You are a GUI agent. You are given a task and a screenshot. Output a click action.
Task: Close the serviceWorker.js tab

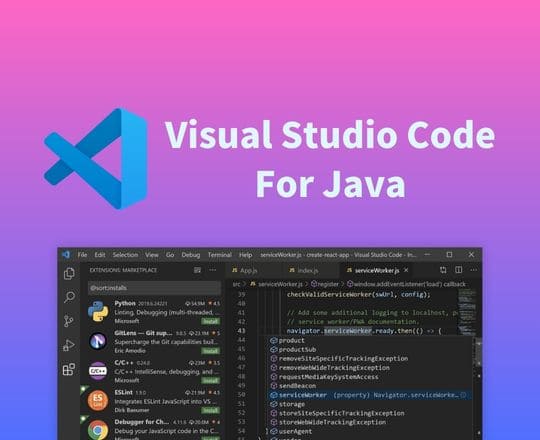[x=406, y=270]
